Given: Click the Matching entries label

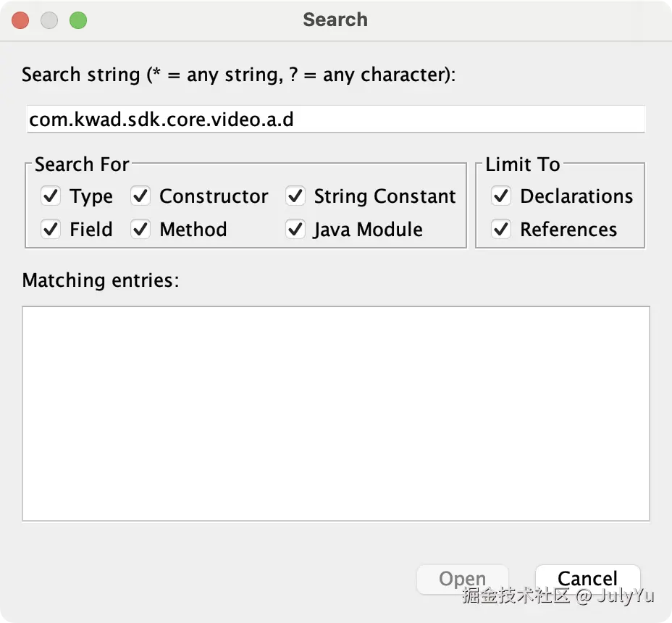Looking at the screenshot, I should pyautogui.click(x=101, y=280).
